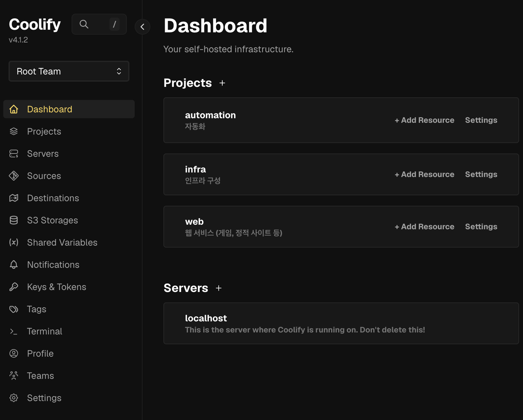Open the Root Team selector dropdown

pos(69,71)
